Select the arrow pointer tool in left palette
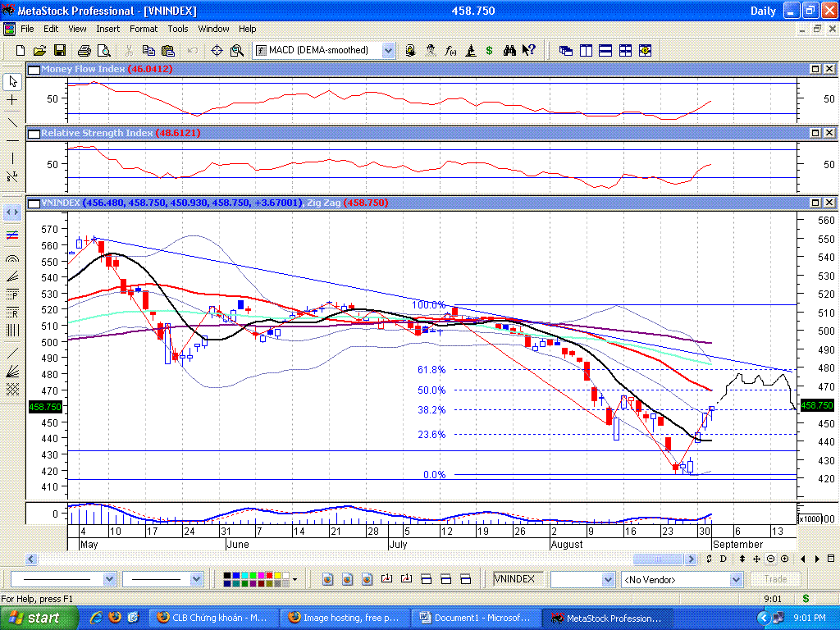 click(x=12, y=81)
